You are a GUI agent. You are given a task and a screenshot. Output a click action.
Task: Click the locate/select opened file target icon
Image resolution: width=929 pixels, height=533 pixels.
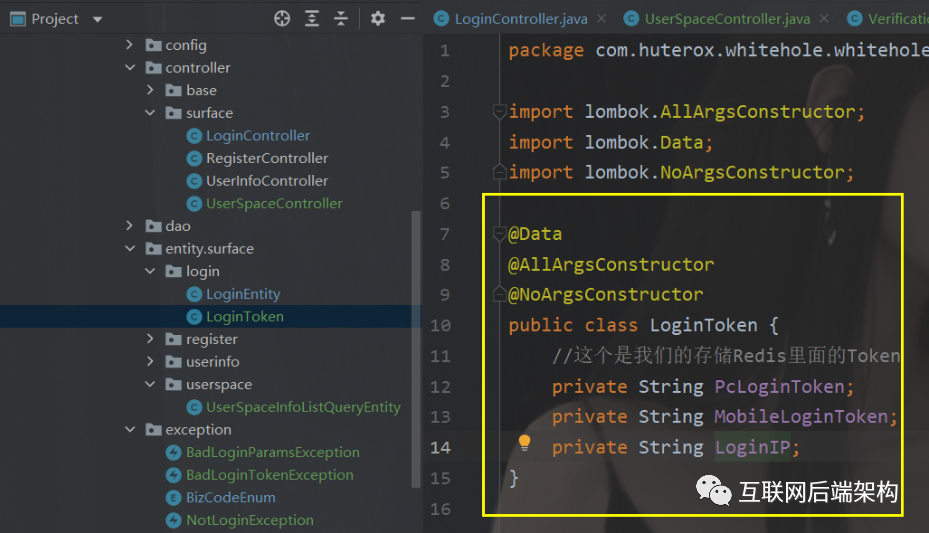coord(282,19)
